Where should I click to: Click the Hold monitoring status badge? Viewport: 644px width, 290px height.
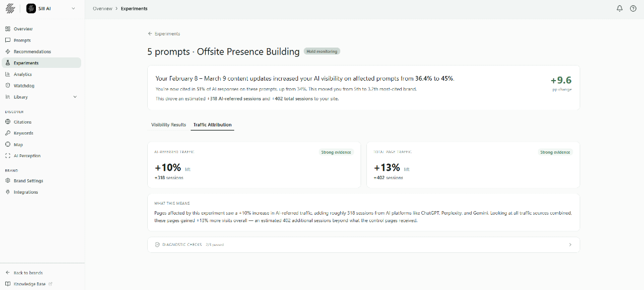(x=322, y=51)
